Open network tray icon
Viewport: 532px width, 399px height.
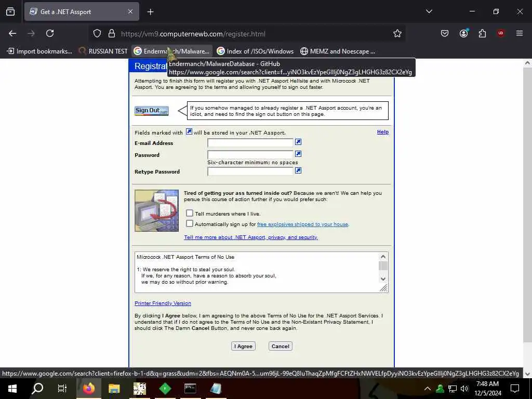click(453, 389)
